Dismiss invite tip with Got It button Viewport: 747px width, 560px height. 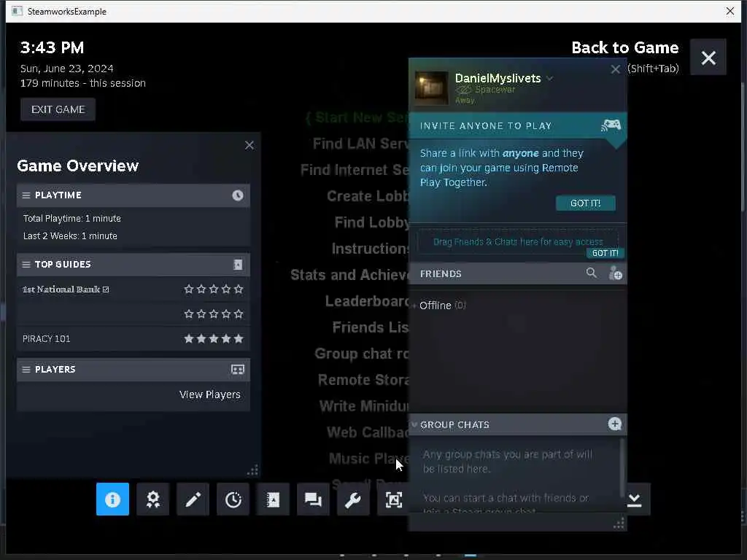coord(586,203)
